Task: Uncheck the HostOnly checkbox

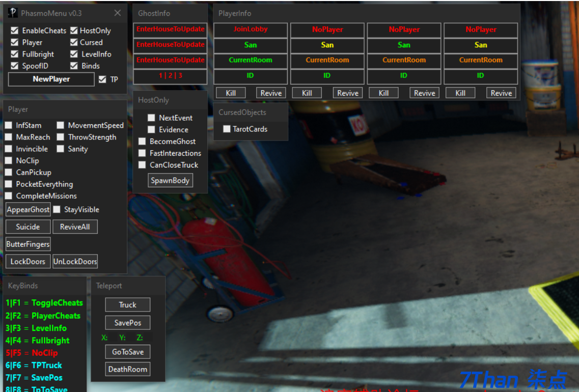Action: pos(74,30)
